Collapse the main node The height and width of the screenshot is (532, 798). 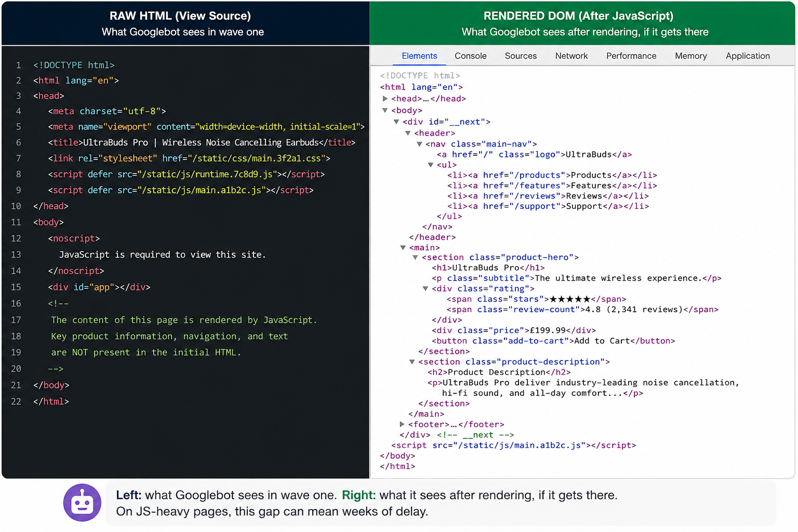[403, 248]
